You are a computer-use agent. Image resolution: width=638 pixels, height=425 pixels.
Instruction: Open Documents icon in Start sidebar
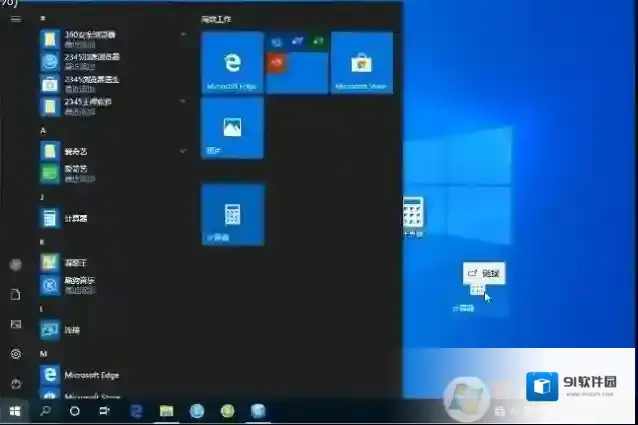(15, 295)
